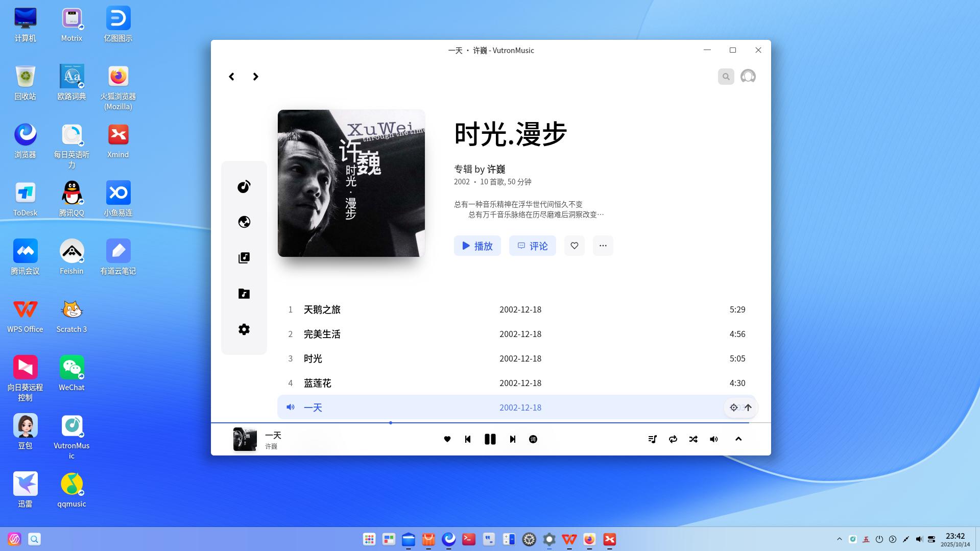This screenshot has width=980, height=551.
Task: Seek on the playback progress bar
Action: coord(490,423)
